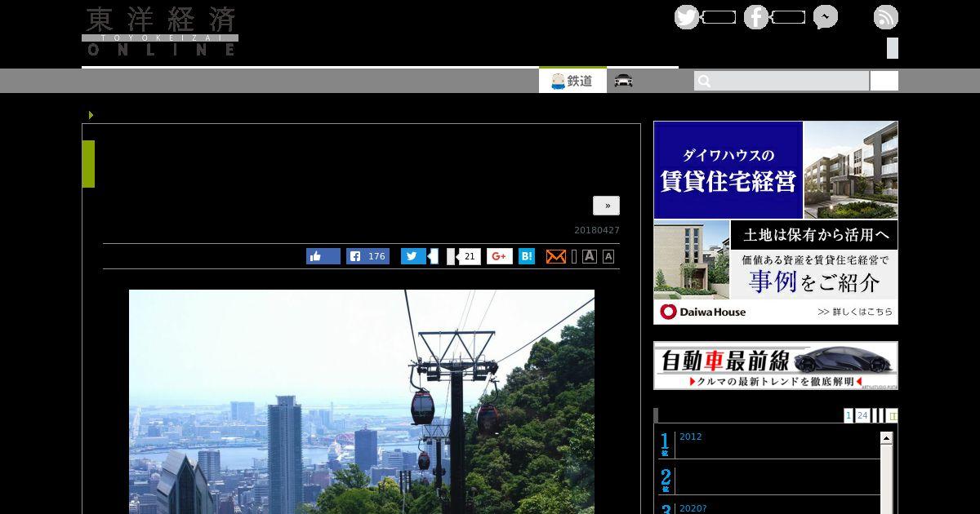
Task: Select the 鉄道 railway tab
Action: pos(572,81)
